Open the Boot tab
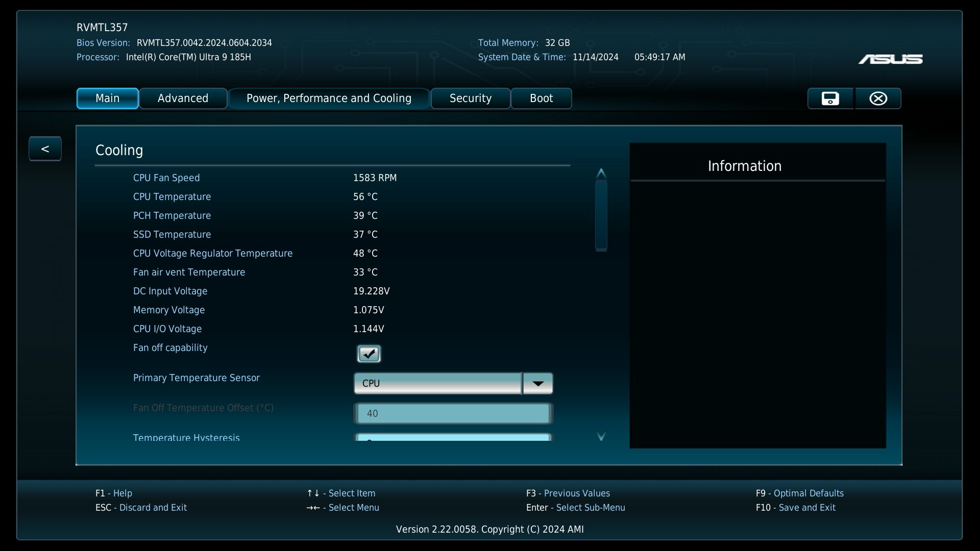980x551 pixels. [x=541, y=98]
